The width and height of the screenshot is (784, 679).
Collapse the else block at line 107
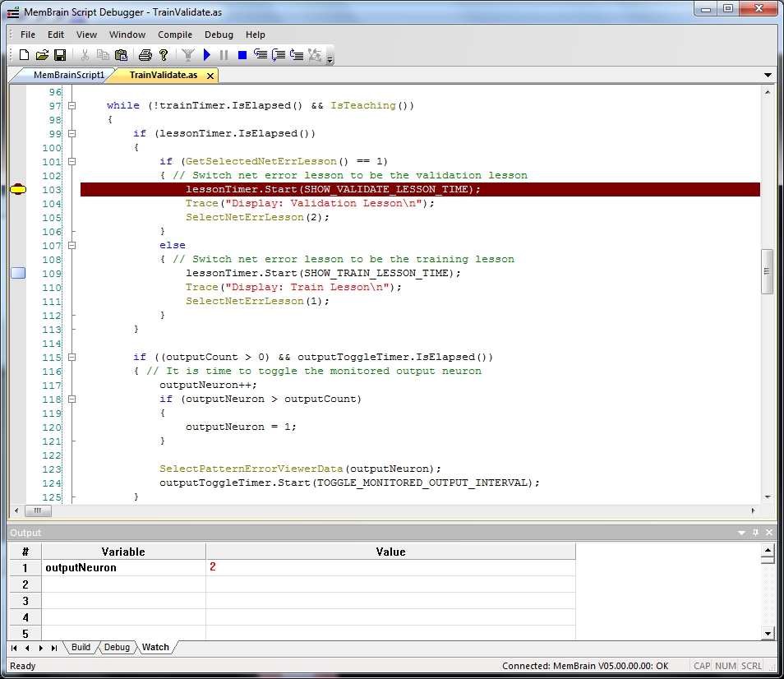point(71,246)
